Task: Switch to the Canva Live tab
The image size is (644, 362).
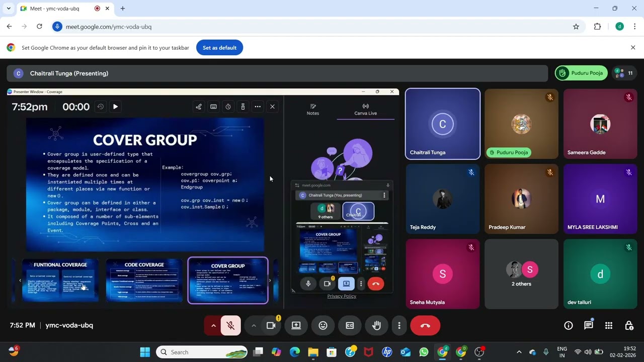Action: pos(365,109)
